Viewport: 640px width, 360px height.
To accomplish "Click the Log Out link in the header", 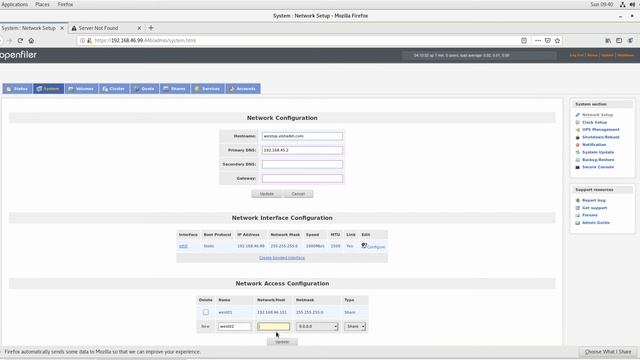I will 577,56.
